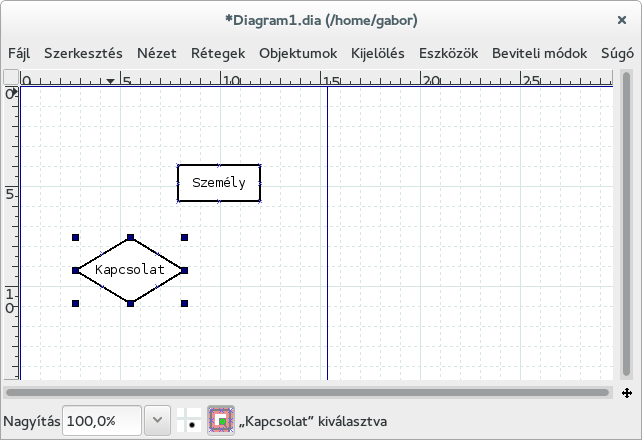The image size is (642, 440).
Task: Click the vertical scrollbar on the right
Action: tap(626, 230)
